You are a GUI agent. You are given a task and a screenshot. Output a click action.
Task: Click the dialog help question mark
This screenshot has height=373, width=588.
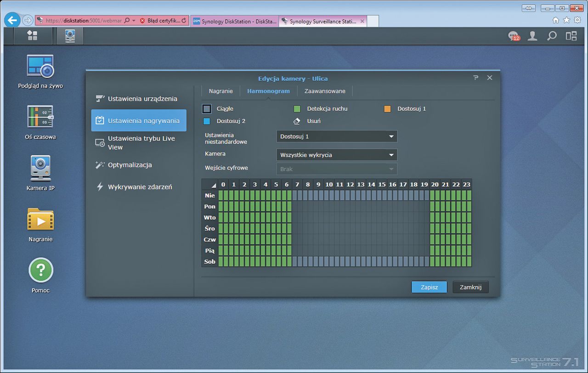pyautogui.click(x=476, y=78)
